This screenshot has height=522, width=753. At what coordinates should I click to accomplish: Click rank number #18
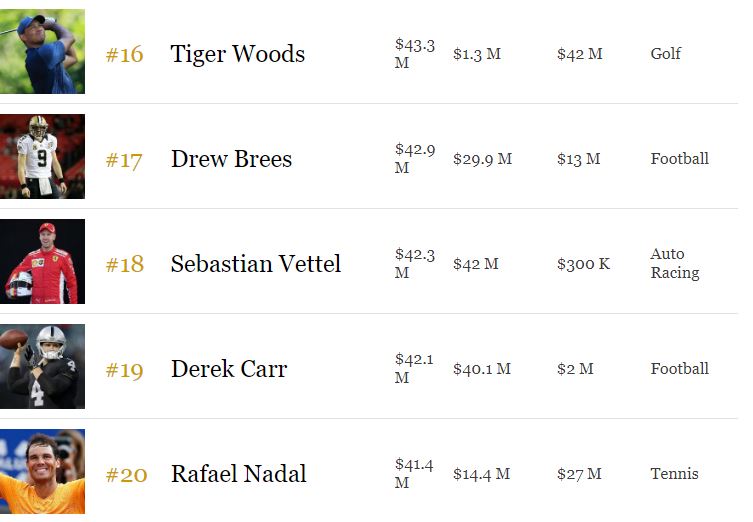point(125,265)
